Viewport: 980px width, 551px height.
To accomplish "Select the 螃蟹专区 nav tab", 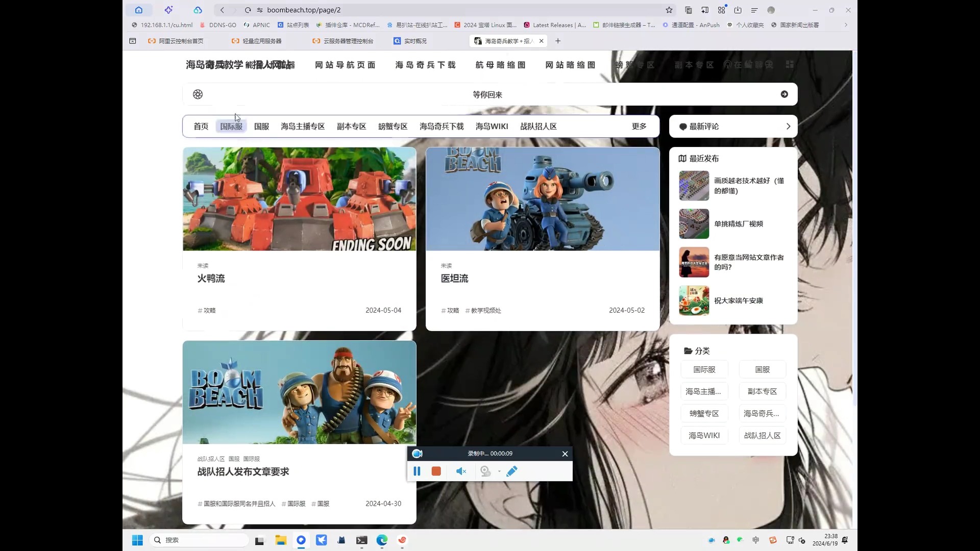I will 393,127.
